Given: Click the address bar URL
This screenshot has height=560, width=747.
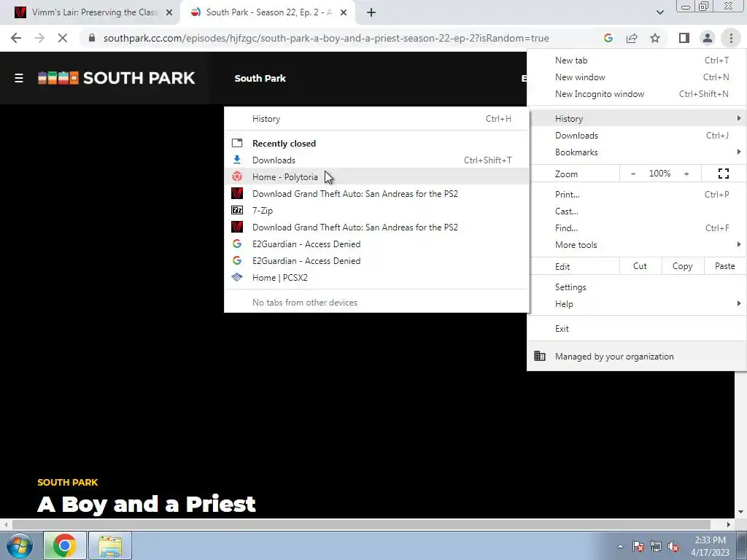Looking at the screenshot, I should 326,38.
